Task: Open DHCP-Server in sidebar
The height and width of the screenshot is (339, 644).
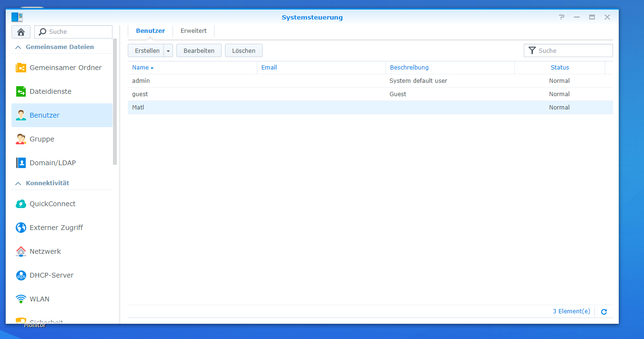Action: (x=62, y=275)
